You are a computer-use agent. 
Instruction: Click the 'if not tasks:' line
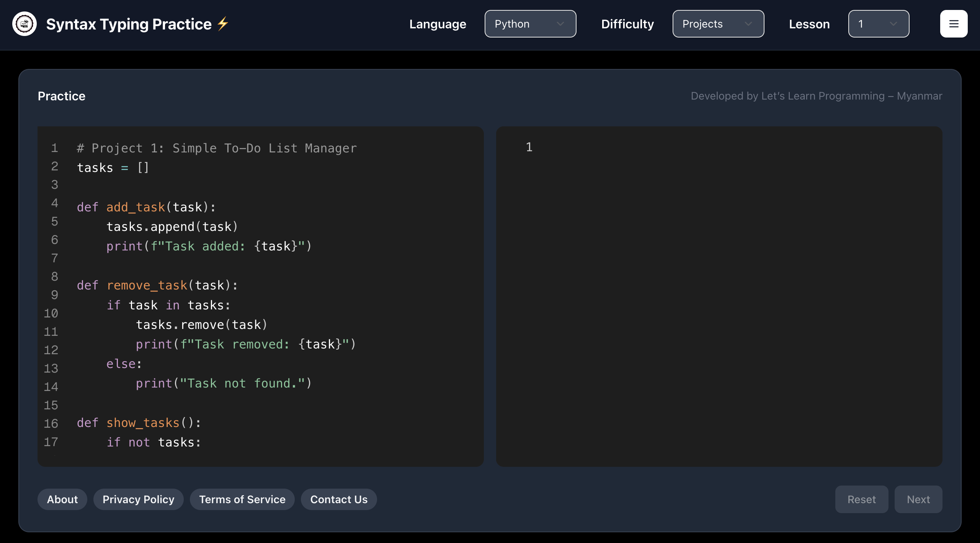(x=154, y=442)
